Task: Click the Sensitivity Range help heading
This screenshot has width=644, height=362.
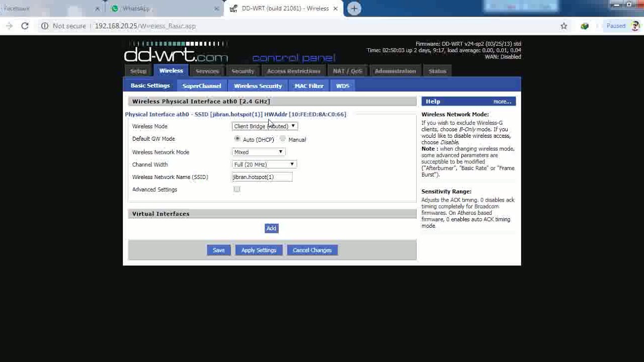Action: pos(446,192)
